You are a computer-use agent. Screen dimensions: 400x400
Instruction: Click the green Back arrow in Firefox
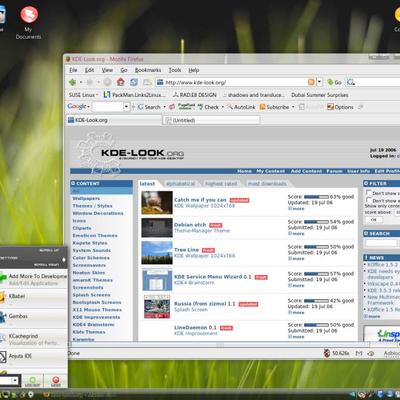click(72, 82)
